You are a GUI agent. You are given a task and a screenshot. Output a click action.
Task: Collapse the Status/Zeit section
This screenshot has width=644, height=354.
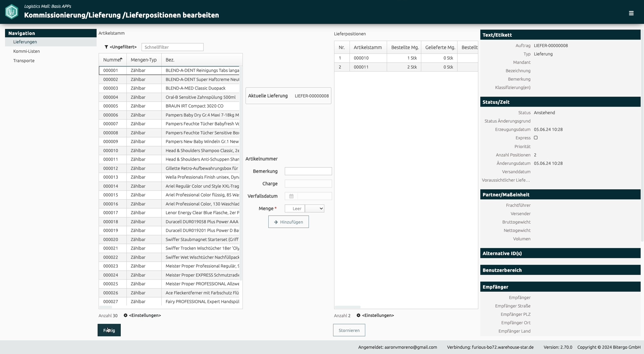[560, 102]
